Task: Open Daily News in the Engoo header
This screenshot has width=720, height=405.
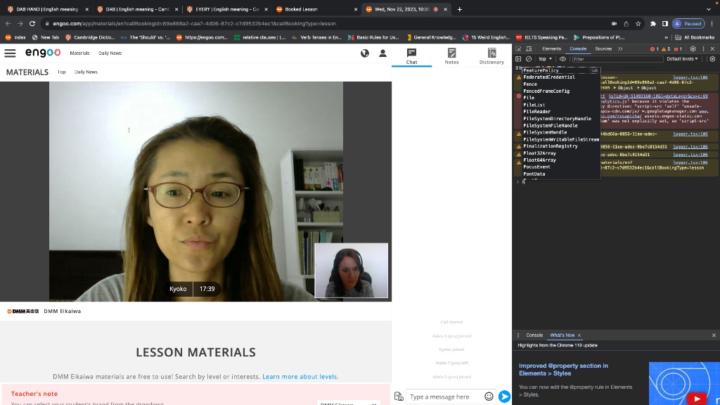Action: 110,53
